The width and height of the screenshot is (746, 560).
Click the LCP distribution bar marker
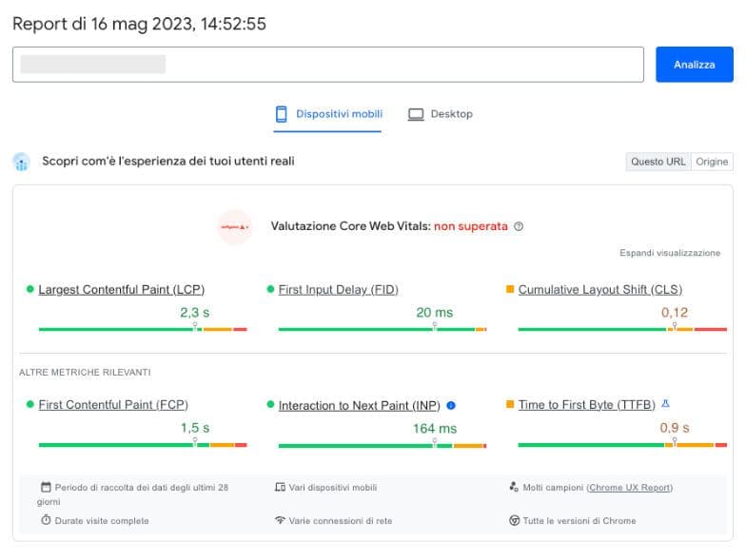coord(195,326)
